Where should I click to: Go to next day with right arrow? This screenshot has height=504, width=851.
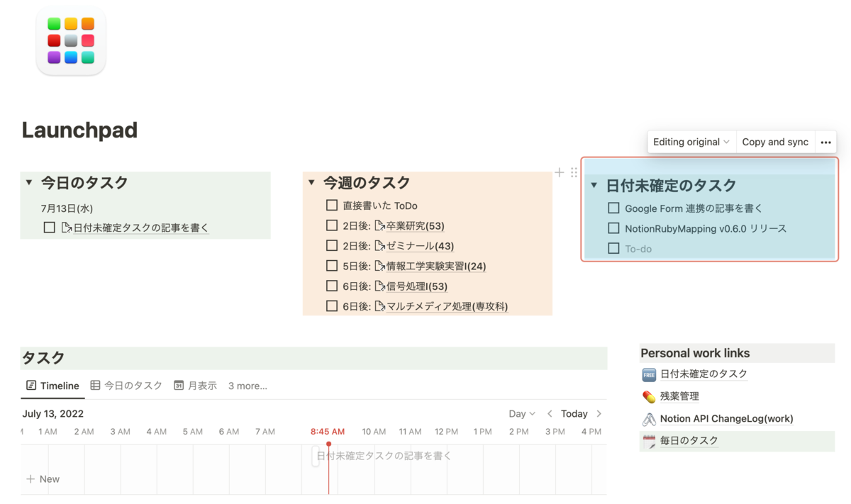click(x=599, y=414)
